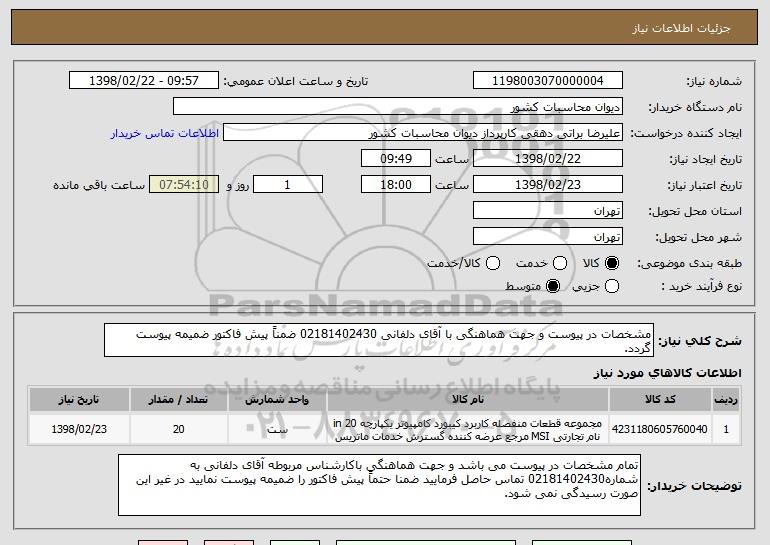Click the واحد شمارش column header
The width and height of the screenshot is (770, 545).
pos(277,400)
